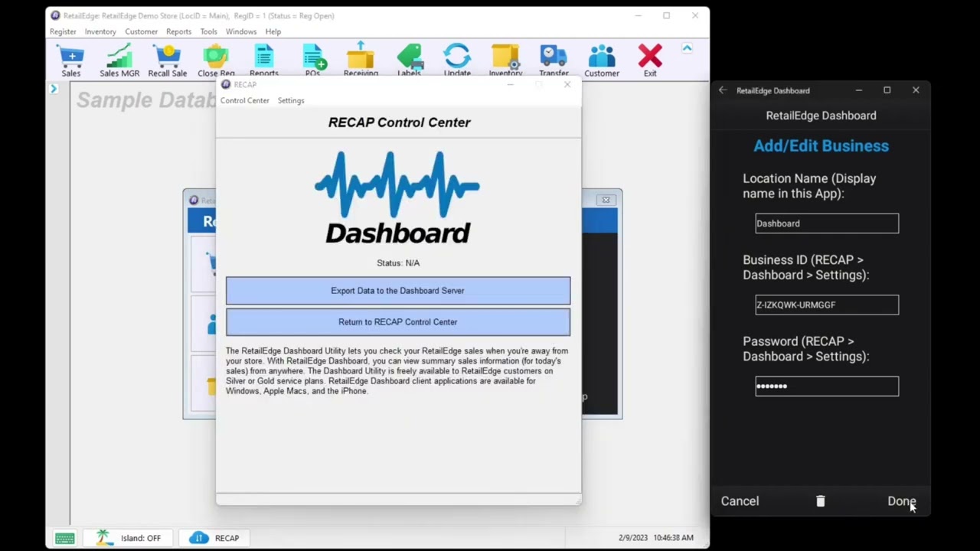Open Control Center menu in RECAP window

244,100
